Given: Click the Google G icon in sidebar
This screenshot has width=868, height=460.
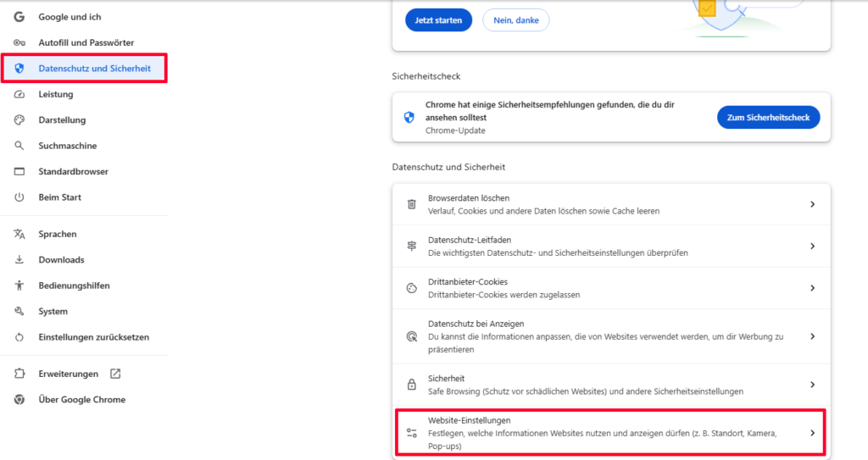Looking at the screenshot, I should 19,17.
